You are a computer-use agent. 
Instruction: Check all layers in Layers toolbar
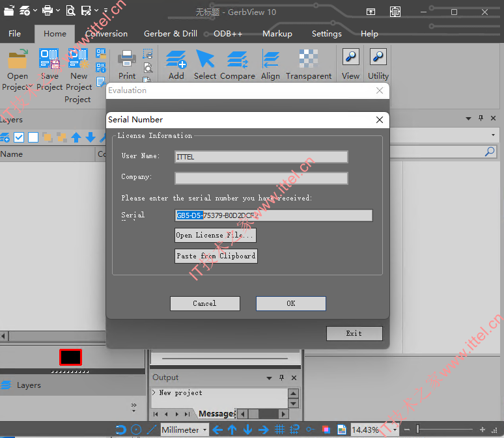pos(19,137)
